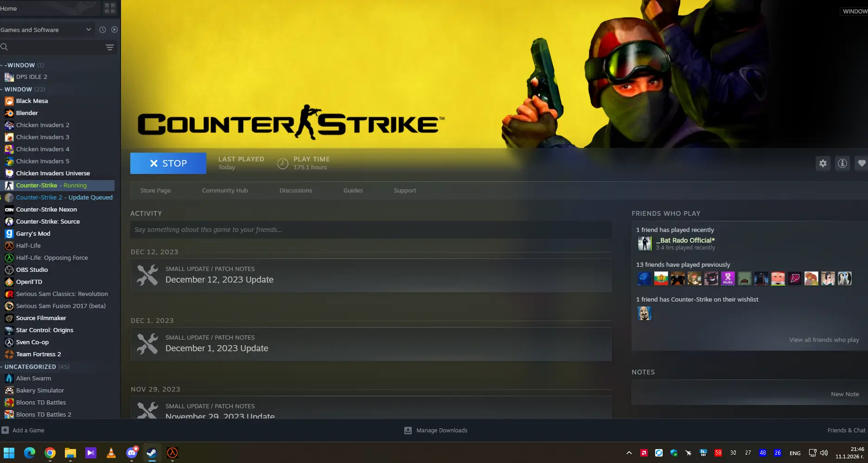Click the Counter-Strike Nexon list icon
The width and height of the screenshot is (868, 463).
[9, 210]
